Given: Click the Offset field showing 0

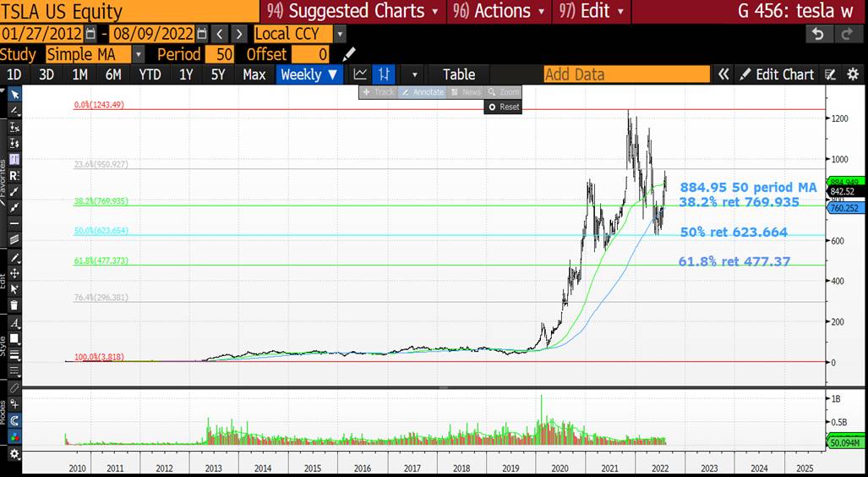Looking at the screenshot, I should click(310, 54).
